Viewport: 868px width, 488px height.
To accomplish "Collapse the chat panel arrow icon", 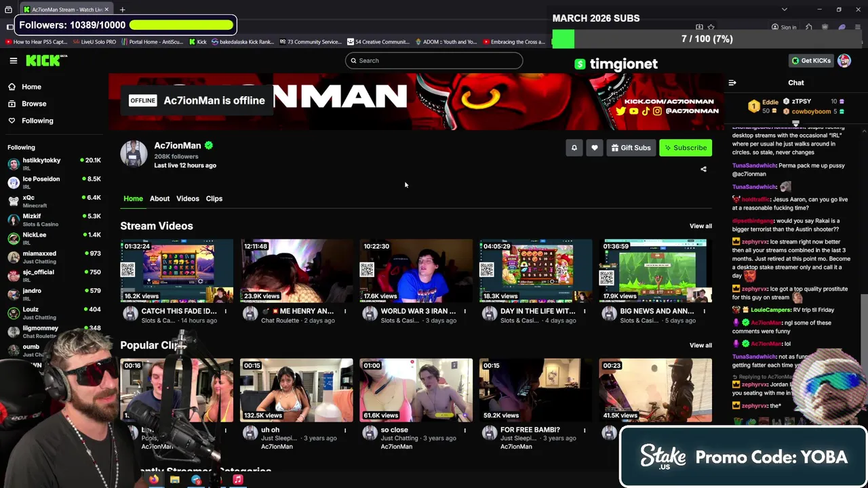I will coord(732,83).
